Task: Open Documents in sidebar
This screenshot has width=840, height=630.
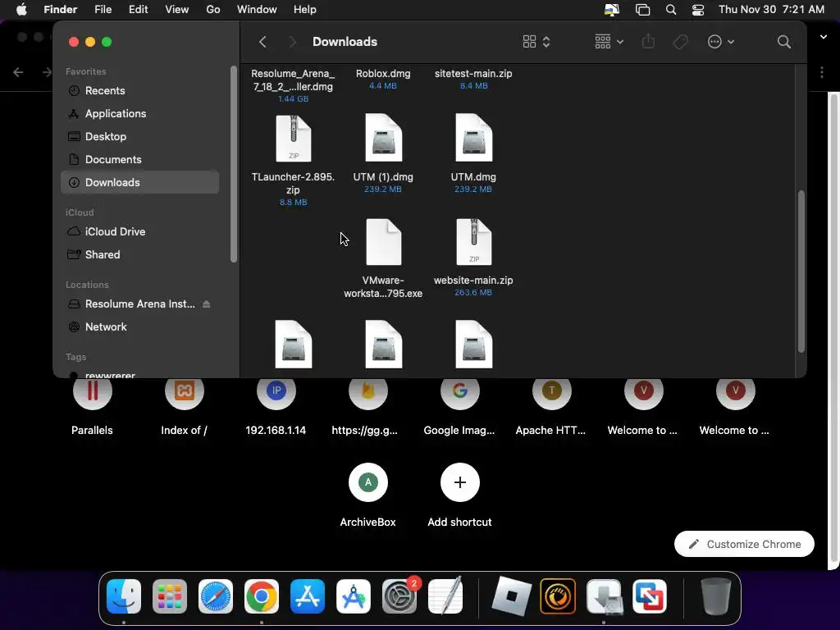Action: [x=139, y=160]
